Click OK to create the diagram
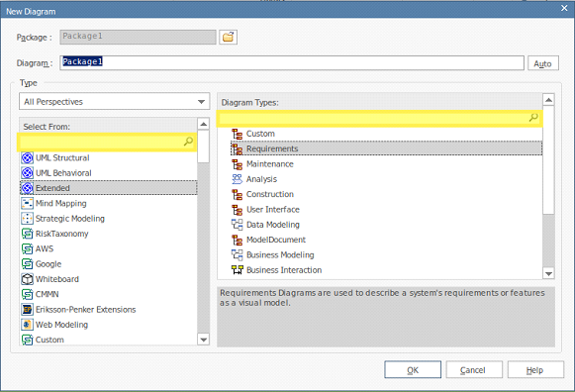Image resolution: width=575 pixels, height=392 pixels. point(413,369)
